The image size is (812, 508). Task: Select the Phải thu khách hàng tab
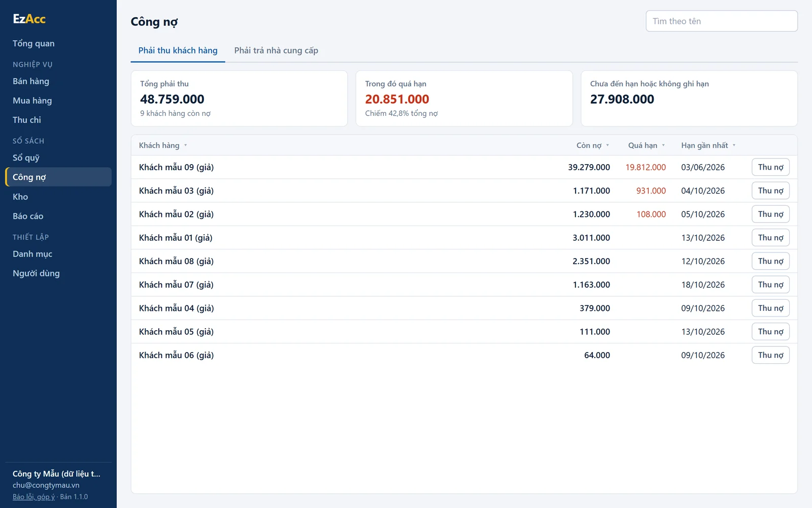[x=178, y=50]
